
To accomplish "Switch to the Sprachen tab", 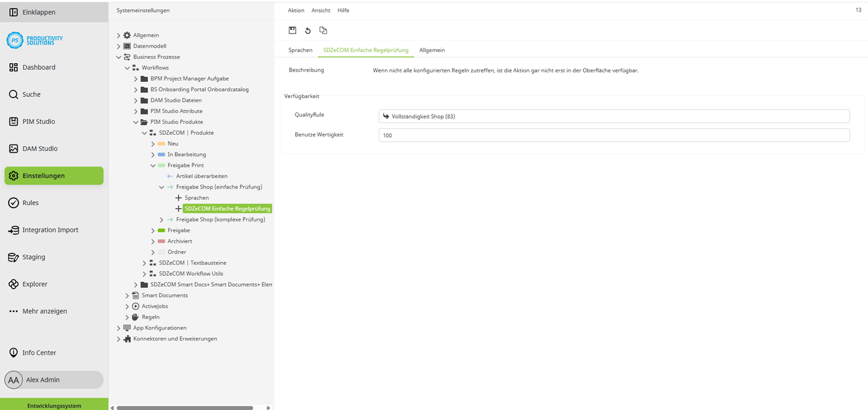I will (300, 50).
